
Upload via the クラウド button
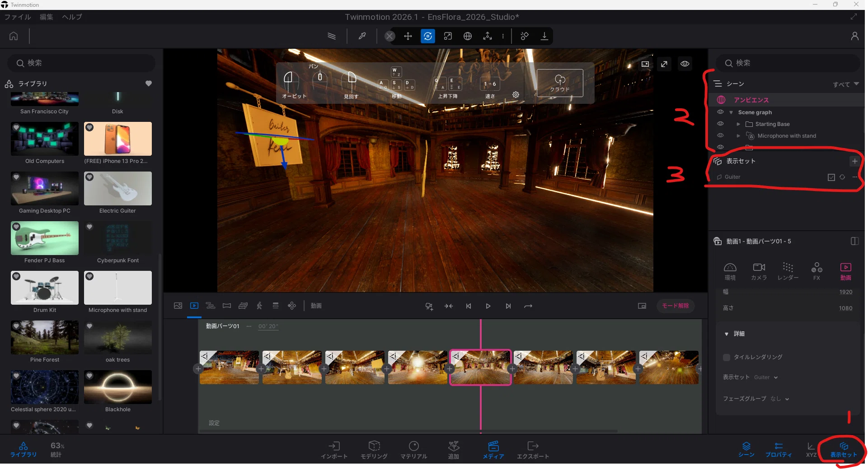(560, 83)
